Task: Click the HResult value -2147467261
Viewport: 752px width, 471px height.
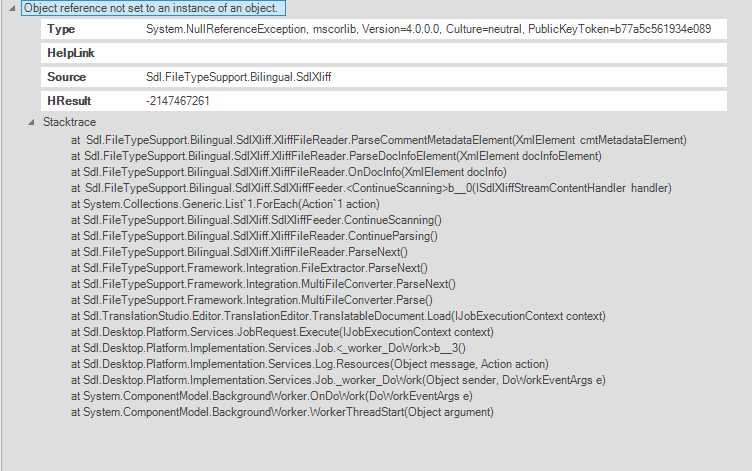Action: pos(177,101)
